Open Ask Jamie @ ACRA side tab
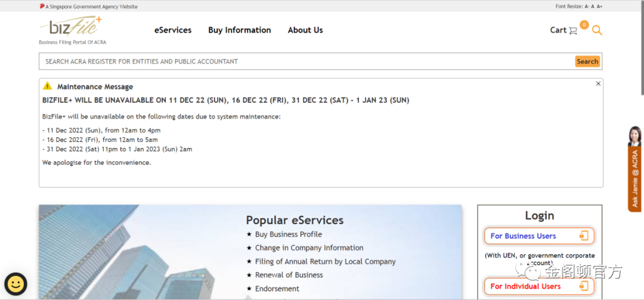644x300 pixels. [x=634, y=179]
